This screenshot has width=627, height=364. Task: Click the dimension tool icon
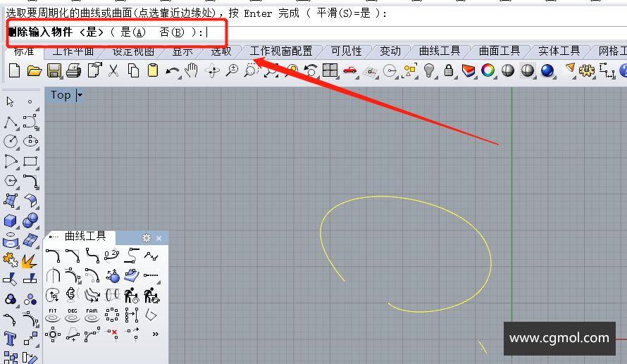pyautogui.click(x=607, y=70)
